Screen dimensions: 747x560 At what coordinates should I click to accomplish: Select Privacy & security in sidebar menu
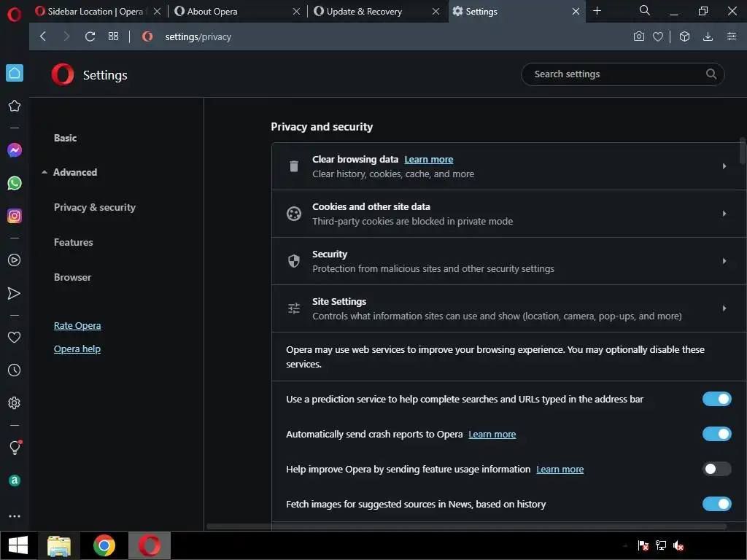click(95, 208)
